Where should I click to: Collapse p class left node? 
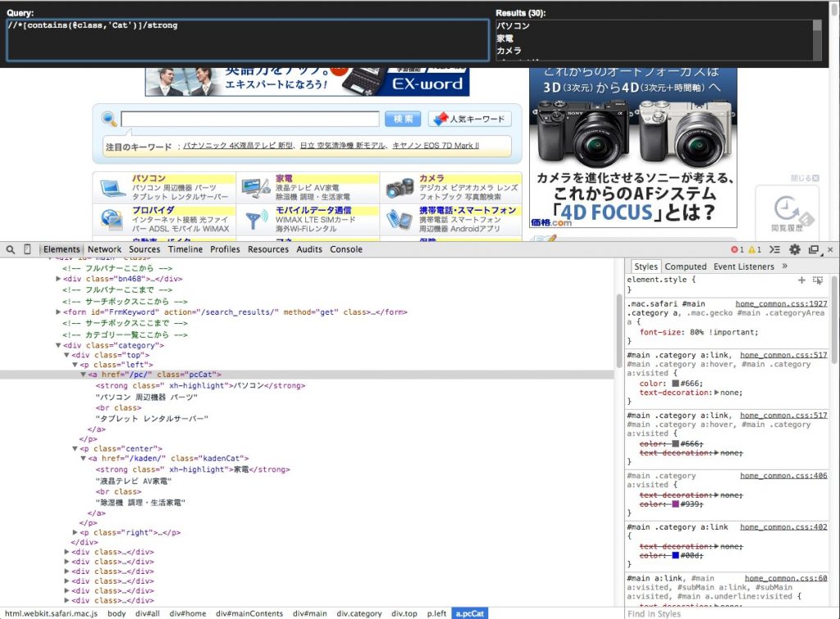click(x=75, y=365)
